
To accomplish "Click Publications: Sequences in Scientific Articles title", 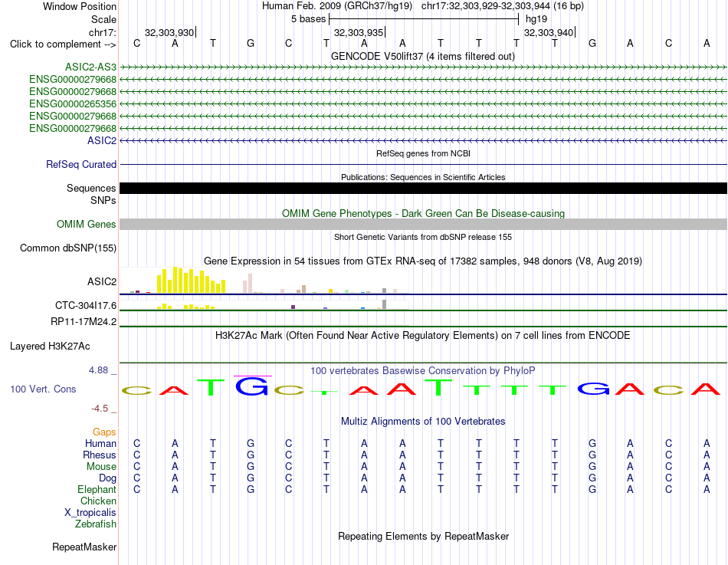I will point(423,177).
